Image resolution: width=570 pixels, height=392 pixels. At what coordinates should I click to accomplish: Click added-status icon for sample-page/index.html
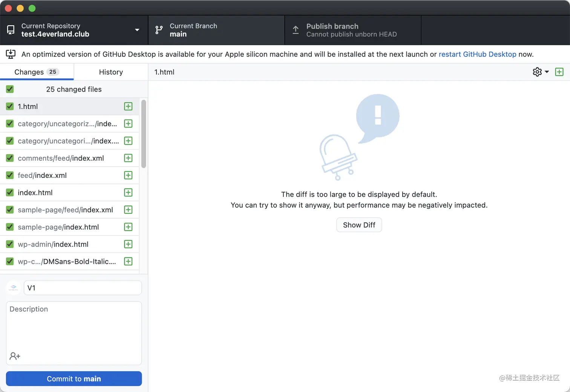pos(128,227)
